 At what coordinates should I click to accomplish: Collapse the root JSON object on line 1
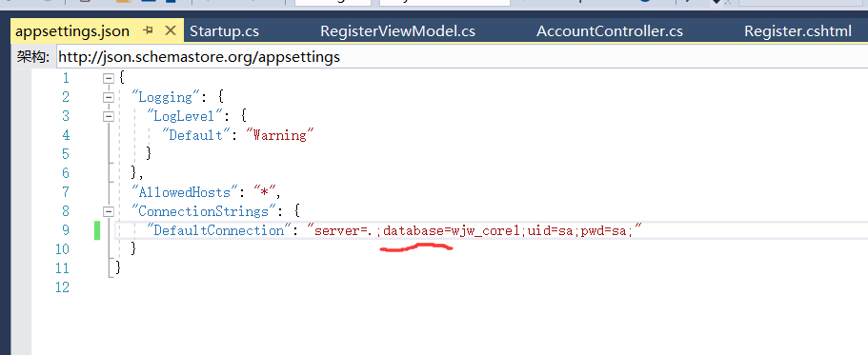tap(108, 79)
